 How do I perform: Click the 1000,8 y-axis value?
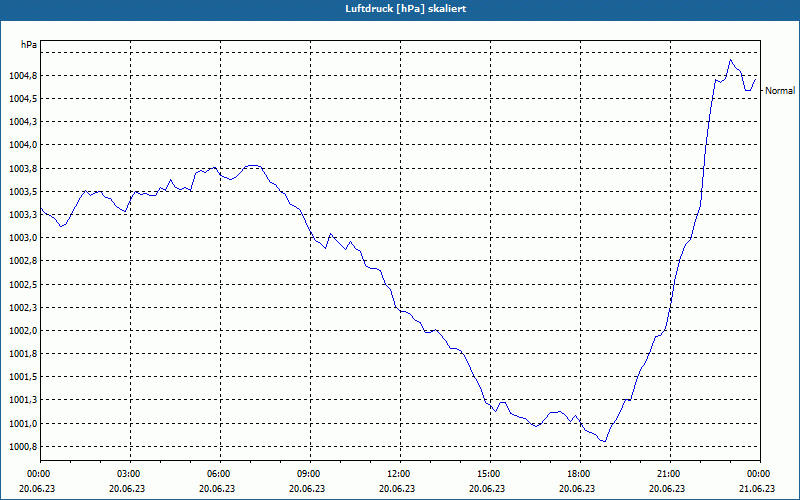point(23,447)
